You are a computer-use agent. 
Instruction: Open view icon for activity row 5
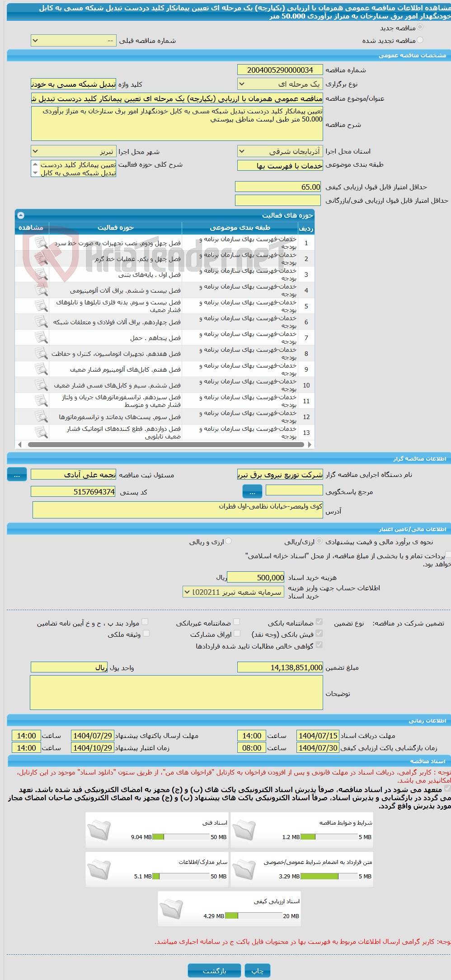pyautogui.click(x=41, y=306)
